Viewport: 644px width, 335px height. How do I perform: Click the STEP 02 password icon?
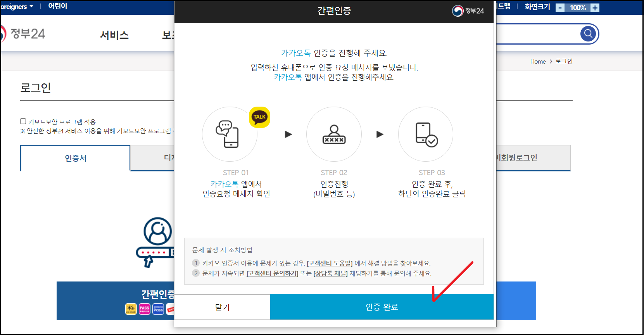(x=334, y=135)
